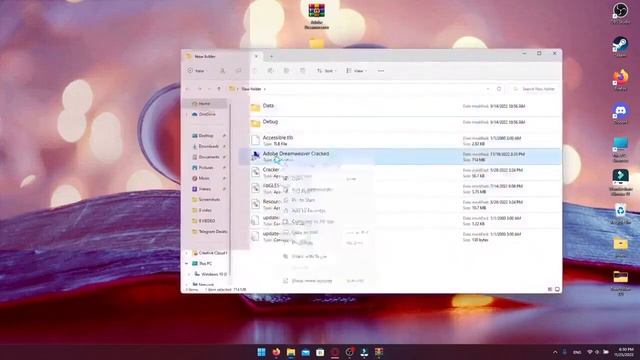Go to Pictures in Quick access
The image size is (640, 360).
point(206,167)
